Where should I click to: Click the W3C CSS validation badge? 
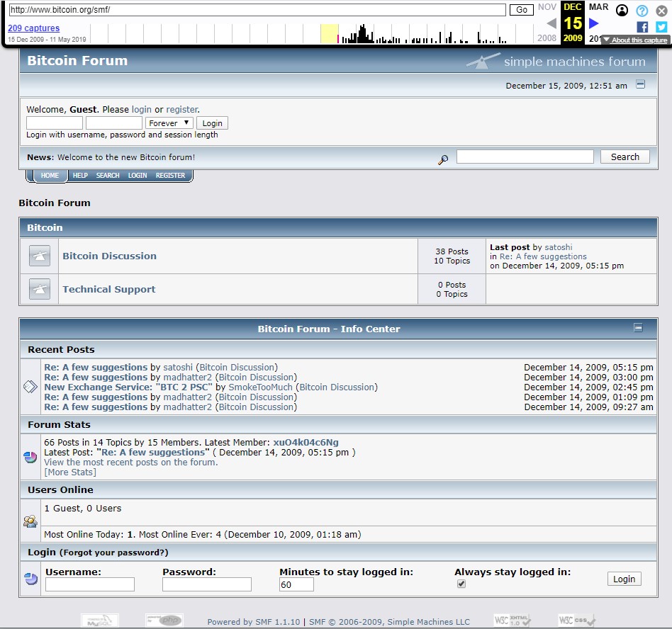point(577,620)
